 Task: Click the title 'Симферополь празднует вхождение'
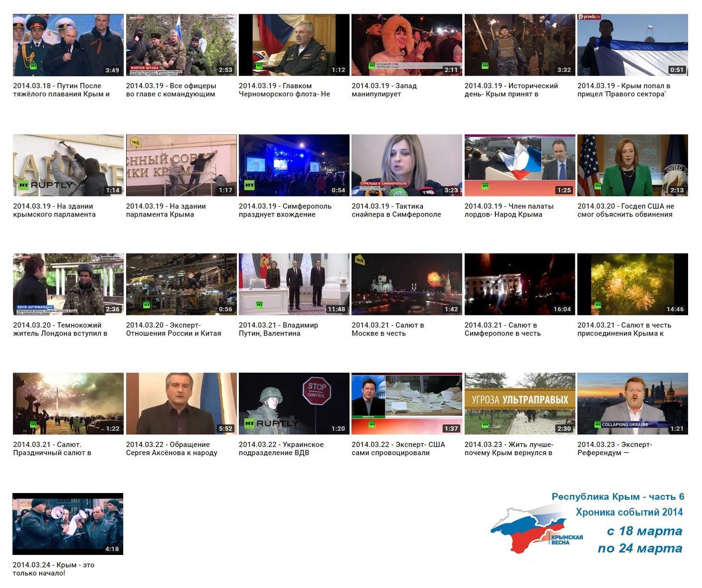(285, 211)
